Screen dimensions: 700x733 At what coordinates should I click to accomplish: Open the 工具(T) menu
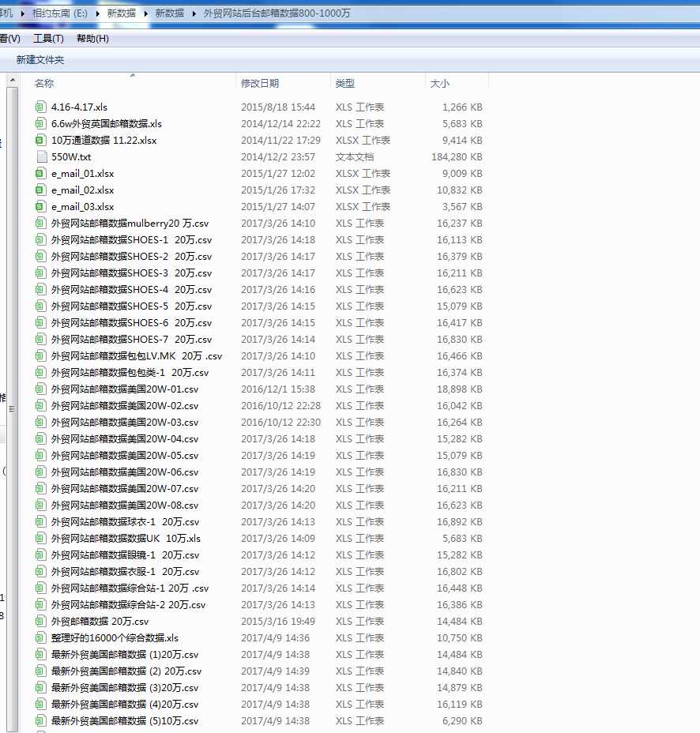tap(48, 39)
